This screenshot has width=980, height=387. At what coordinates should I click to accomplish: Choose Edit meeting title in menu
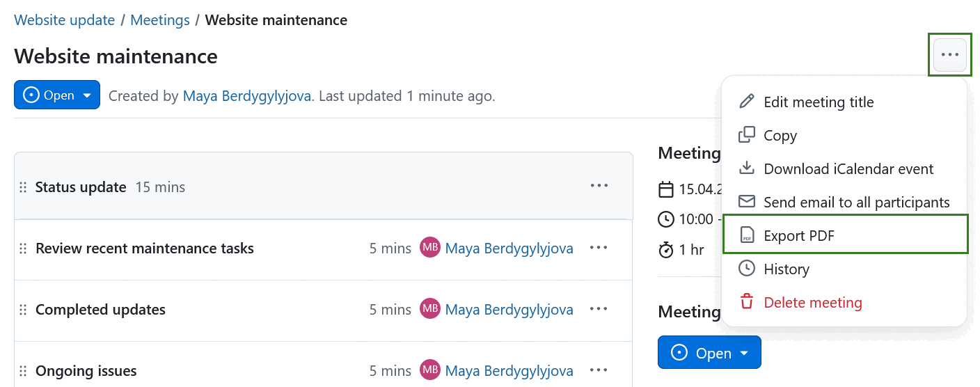(x=818, y=102)
